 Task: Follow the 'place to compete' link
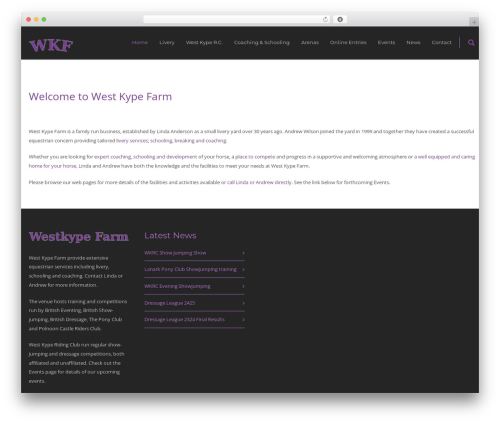255,157
